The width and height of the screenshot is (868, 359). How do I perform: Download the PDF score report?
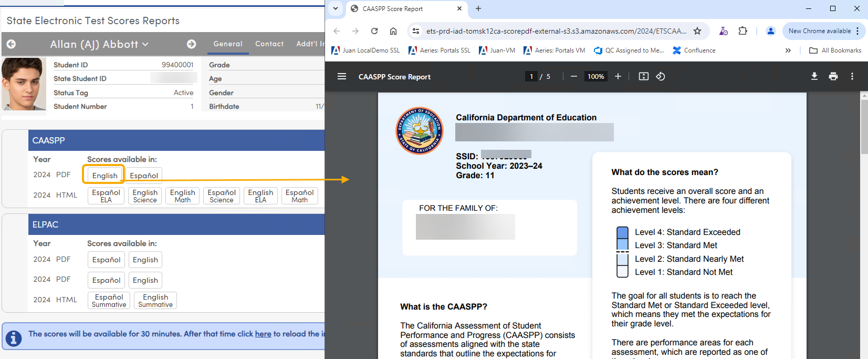[x=814, y=76]
